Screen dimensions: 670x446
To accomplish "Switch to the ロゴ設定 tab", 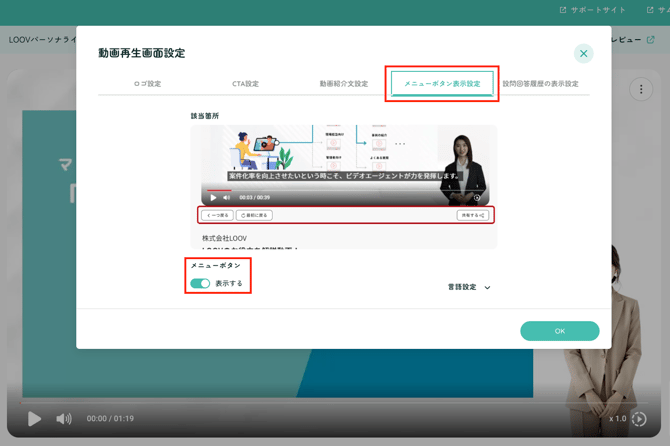I will click(147, 84).
